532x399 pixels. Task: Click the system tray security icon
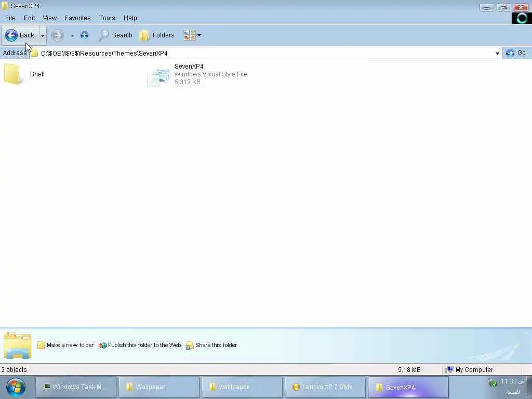click(x=493, y=383)
